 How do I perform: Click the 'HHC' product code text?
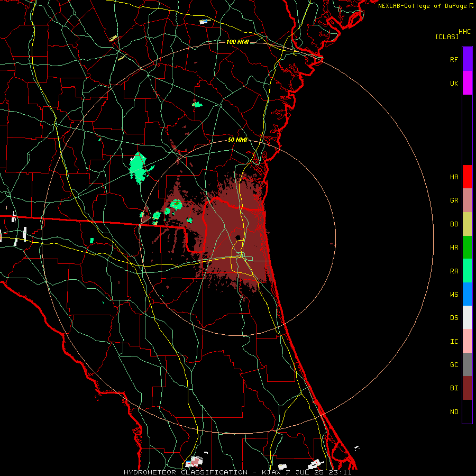tap(464, 32)
